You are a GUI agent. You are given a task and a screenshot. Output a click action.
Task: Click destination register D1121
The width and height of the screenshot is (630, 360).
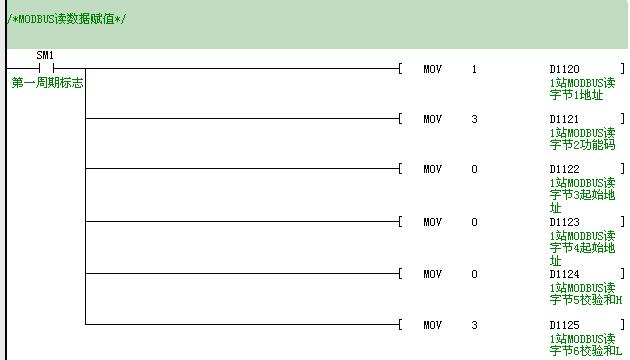[564, 119]
